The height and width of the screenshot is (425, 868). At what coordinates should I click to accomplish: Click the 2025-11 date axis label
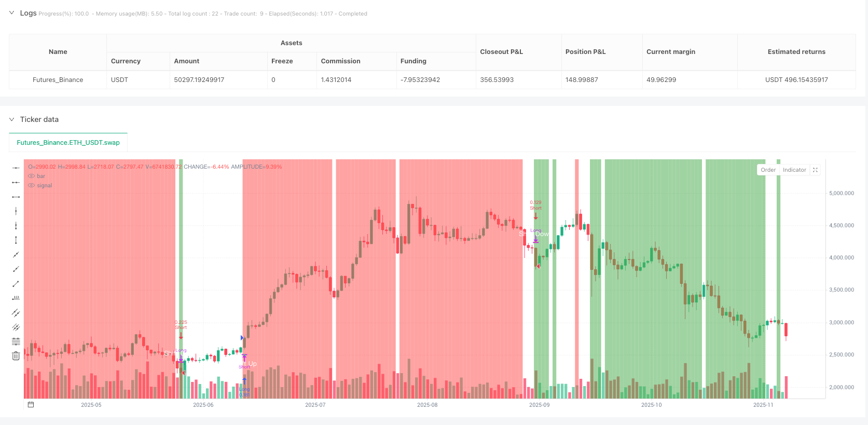pos(763,405)
